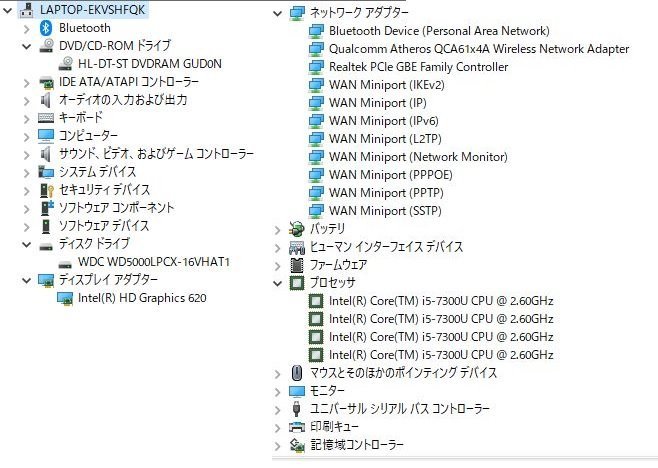Click the DVD/CD-ROM ドライブ disc icon
658x468 pixels.
coord(46,46)
